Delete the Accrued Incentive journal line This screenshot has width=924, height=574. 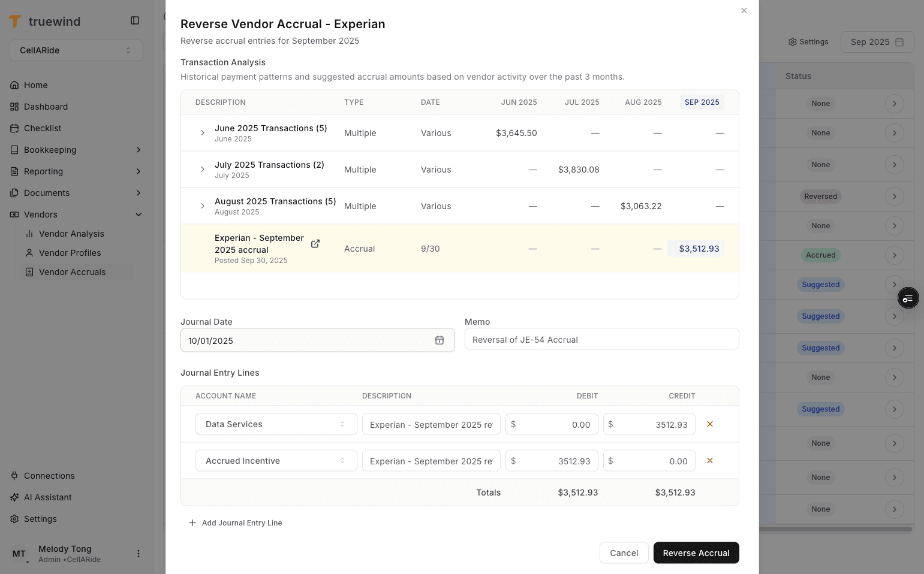coord(710,461)
